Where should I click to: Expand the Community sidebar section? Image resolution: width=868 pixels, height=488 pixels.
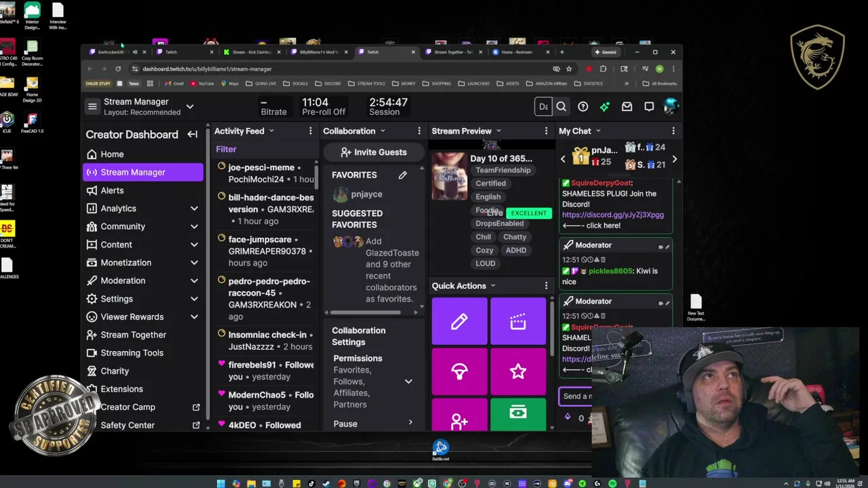coord(194,226)
